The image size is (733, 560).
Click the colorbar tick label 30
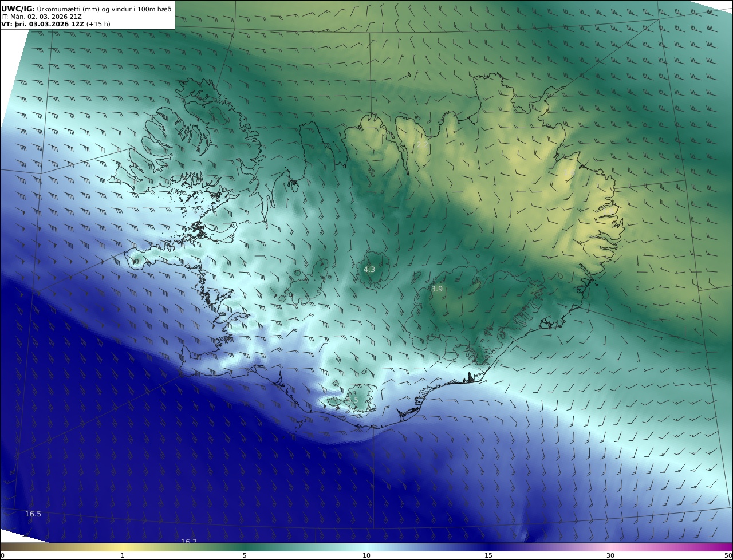[x=610, y=555]
